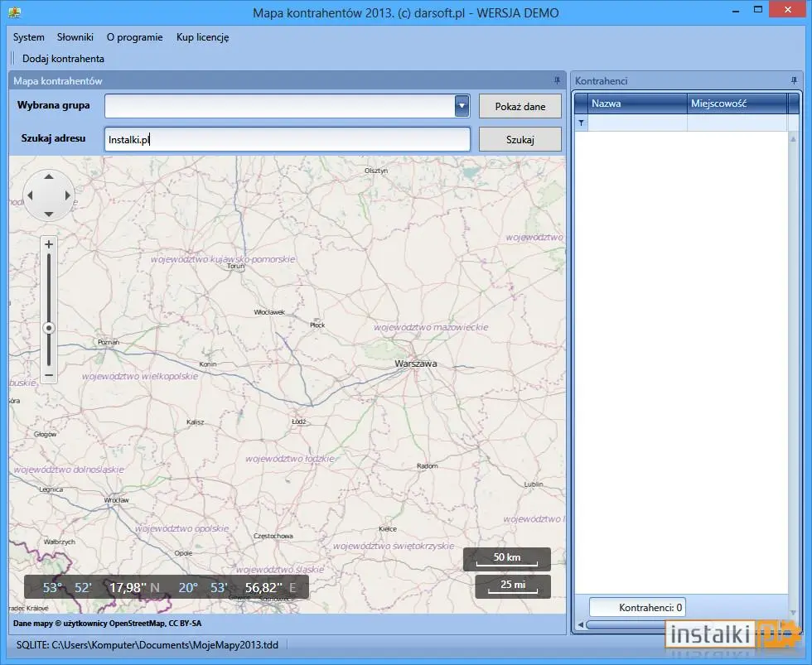The width and height of the screenshot is (812, 665).
Task: Pan the map up with the north arrow
Action: 49,177
